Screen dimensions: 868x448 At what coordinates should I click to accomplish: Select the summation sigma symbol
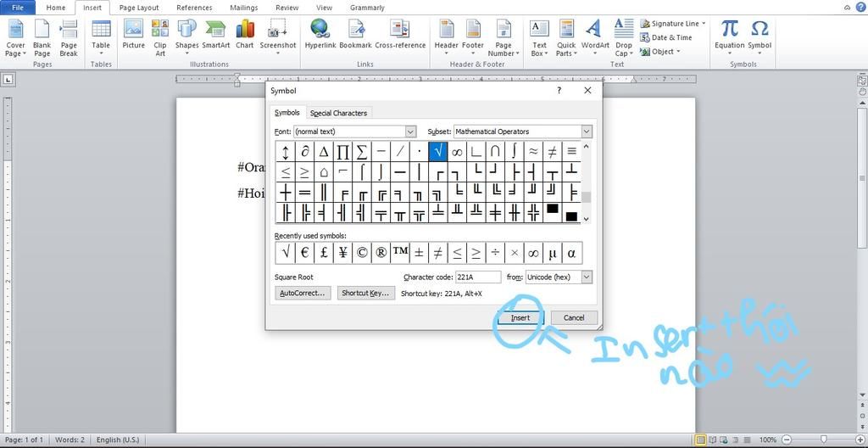pyautogui.click(x=361, y=151)
